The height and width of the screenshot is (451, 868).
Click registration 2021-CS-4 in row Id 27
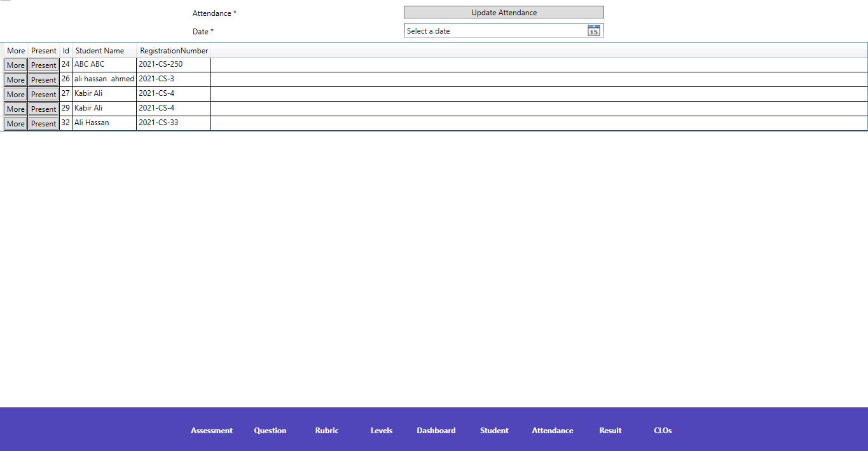(174, 94)
